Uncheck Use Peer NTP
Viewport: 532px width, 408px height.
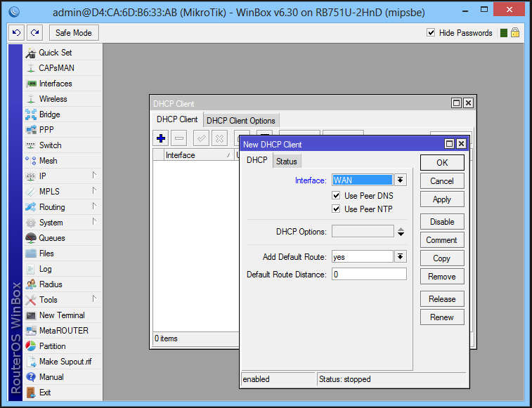(x=336, y=209)
